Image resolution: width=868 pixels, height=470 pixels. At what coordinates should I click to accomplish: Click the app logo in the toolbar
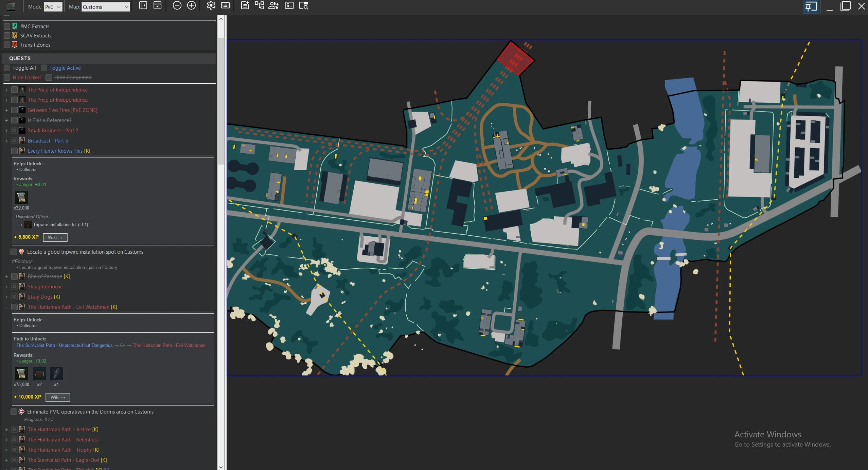click(x=11, y=6)
